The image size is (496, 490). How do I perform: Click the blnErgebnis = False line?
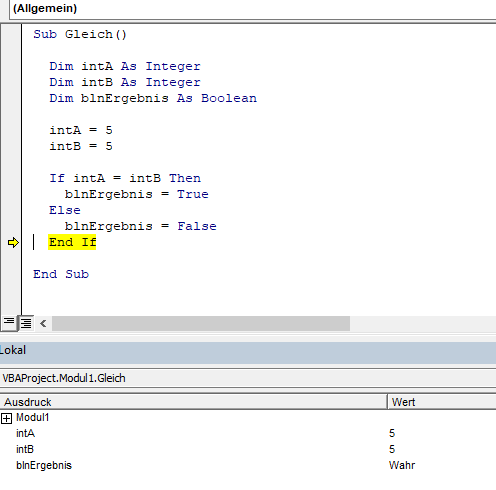click(x=141, y=226)
